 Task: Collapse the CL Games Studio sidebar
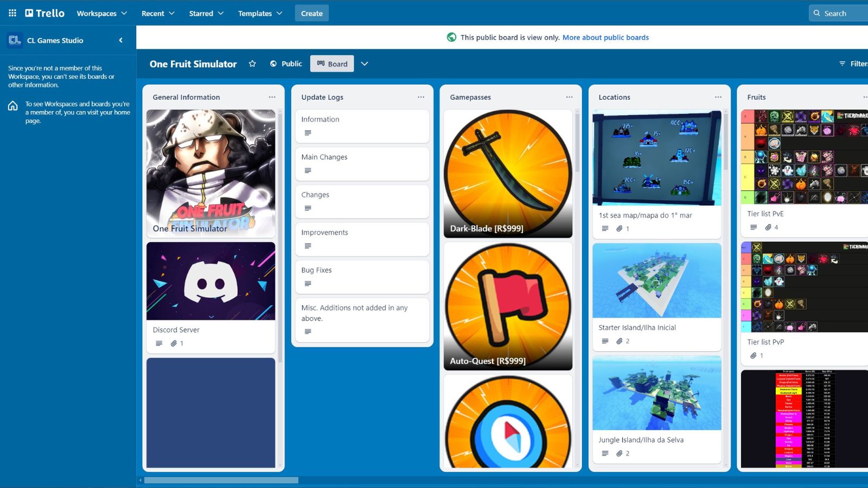[x=120, y=40]
